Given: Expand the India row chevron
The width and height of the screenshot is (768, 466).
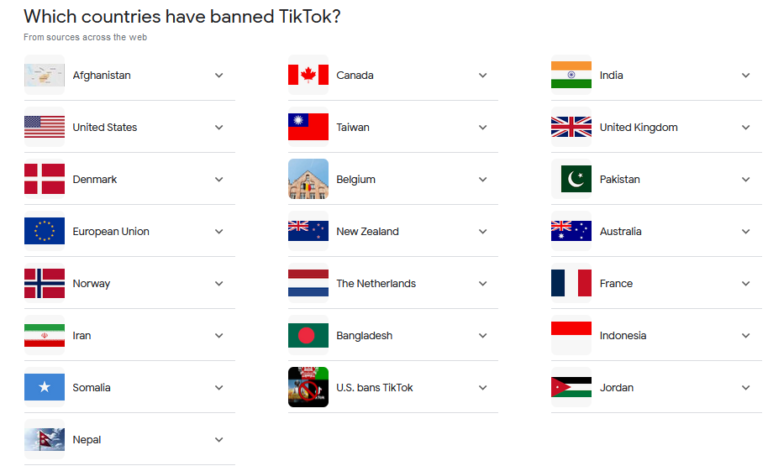Looking at the screenshot, I should click(x=745, y=75).
